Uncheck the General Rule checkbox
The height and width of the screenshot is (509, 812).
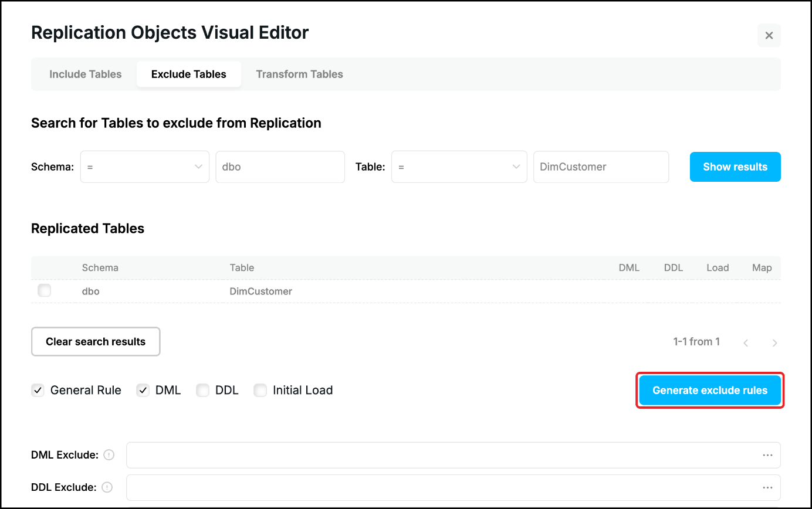coord(38,390)
